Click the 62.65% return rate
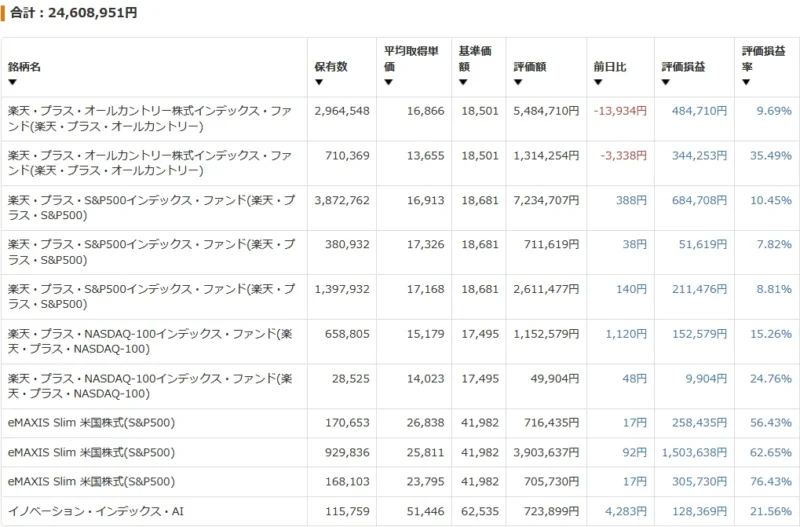 771,453
